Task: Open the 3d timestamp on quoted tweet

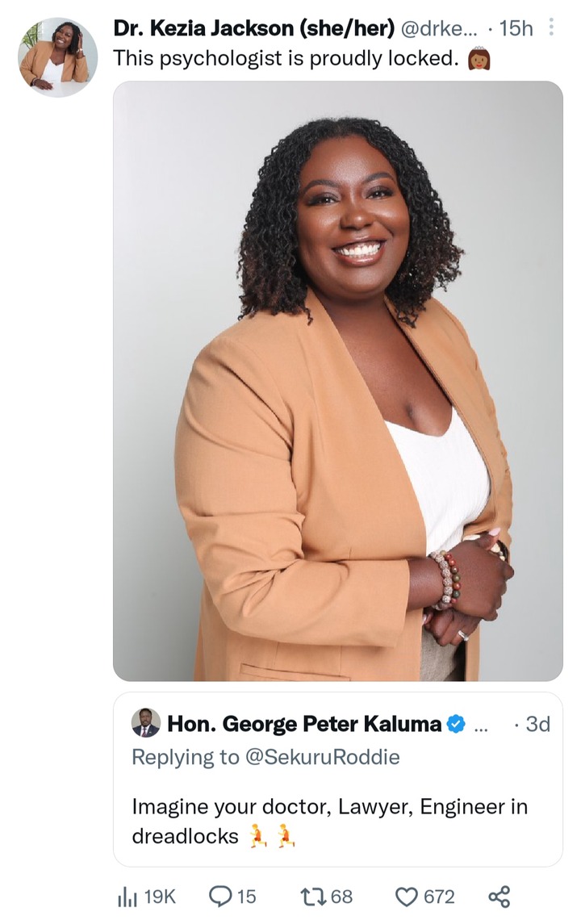Action: pyautogui.click(x=537, y=724)
